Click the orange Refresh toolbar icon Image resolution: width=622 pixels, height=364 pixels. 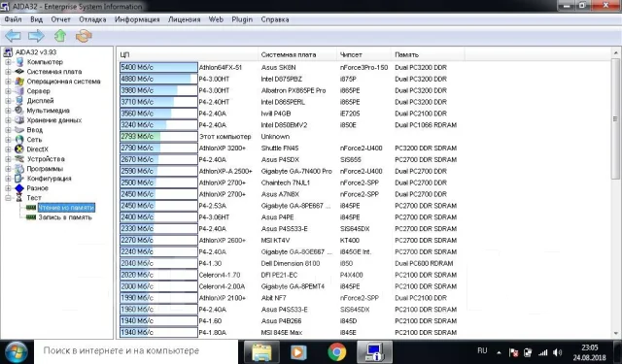point(84,36)
